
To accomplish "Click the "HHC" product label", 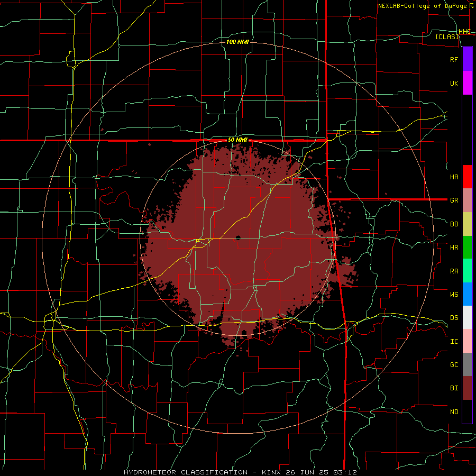I will click(464, 32).
